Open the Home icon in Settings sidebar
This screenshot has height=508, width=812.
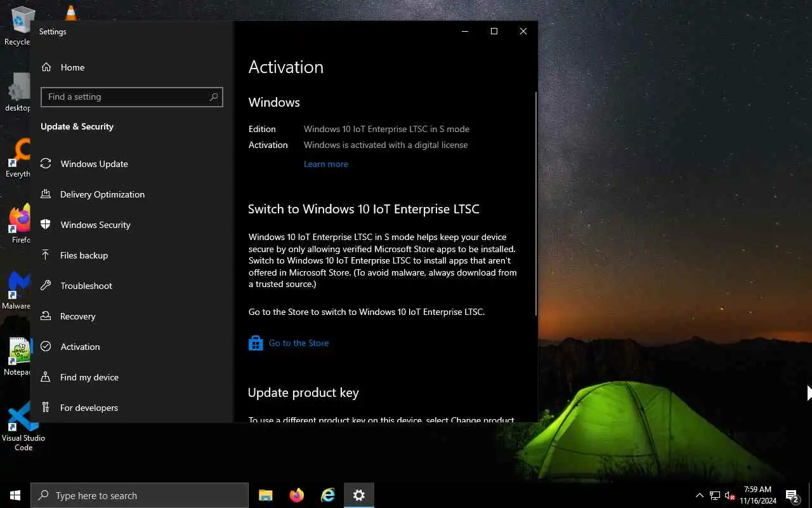(x=46, y=67)
